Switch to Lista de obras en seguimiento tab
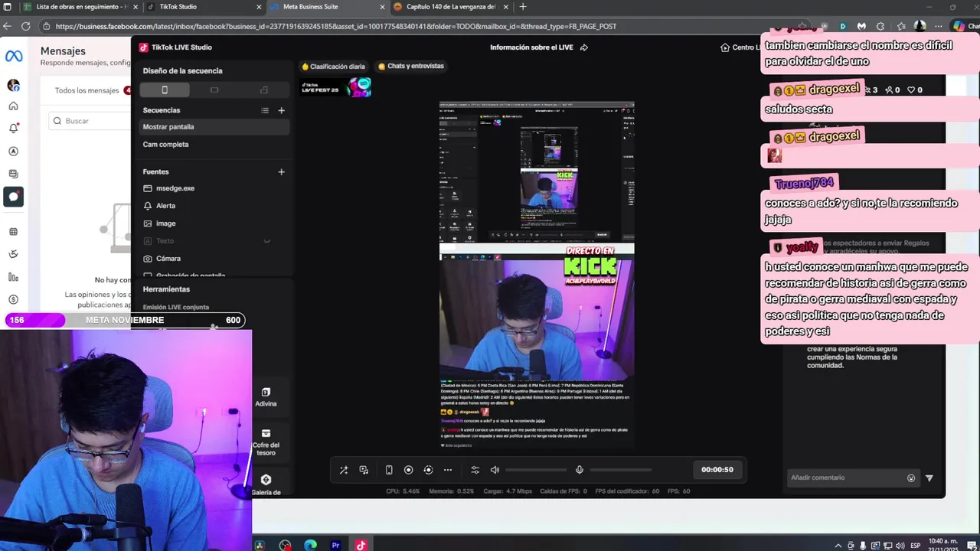980x551 pixels. pos(80,7)
